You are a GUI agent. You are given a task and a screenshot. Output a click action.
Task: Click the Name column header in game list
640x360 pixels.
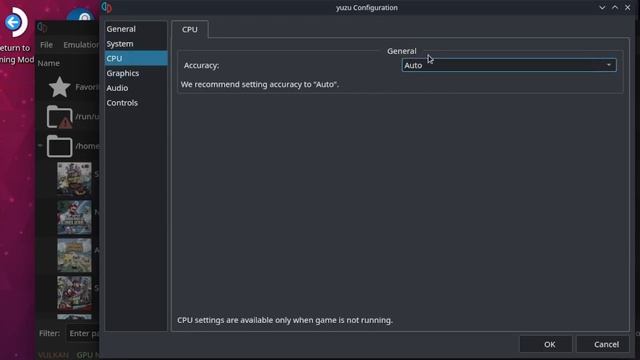[x=49, y=63]
